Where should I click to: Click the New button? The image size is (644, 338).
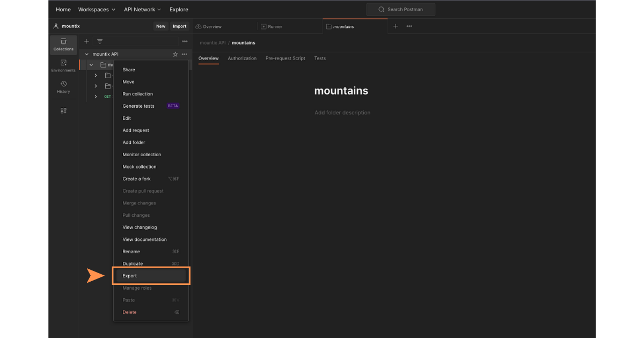click(x=161, y=26)
